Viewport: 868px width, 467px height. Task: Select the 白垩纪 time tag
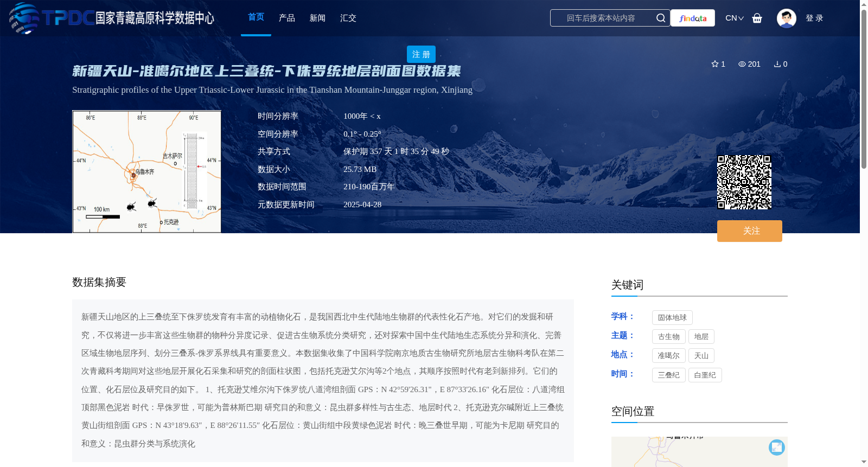point(705,375)
